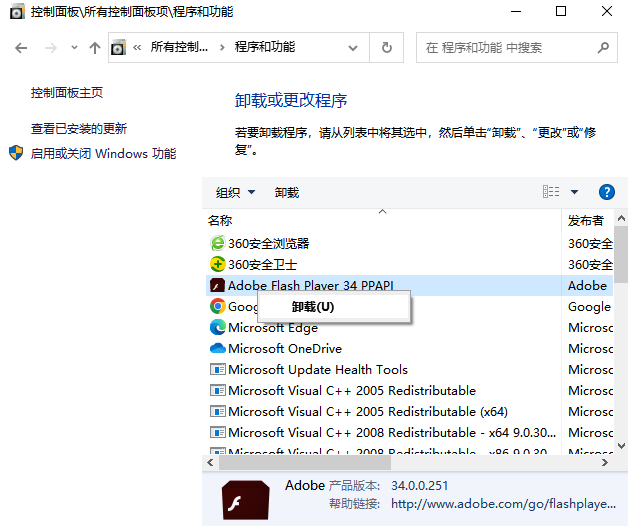Click the Microsoft OneDrive cloud icon
Screen dimensions: 628x526
pos(217,348)
